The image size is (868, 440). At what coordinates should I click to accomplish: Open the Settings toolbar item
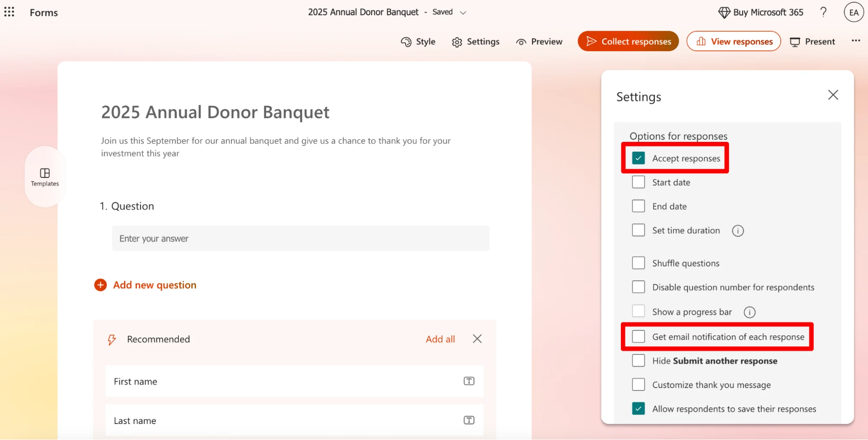pos(475,42)
